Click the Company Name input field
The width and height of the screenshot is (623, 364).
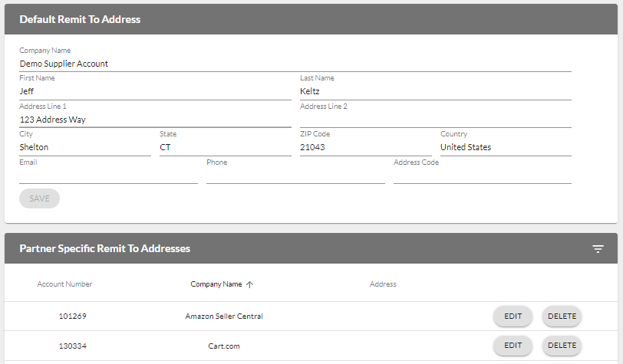click(x=295, y=64)
